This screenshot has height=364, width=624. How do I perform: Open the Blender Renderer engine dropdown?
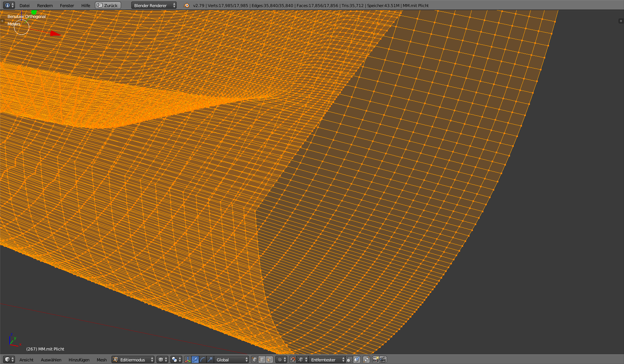coord(154,5)
